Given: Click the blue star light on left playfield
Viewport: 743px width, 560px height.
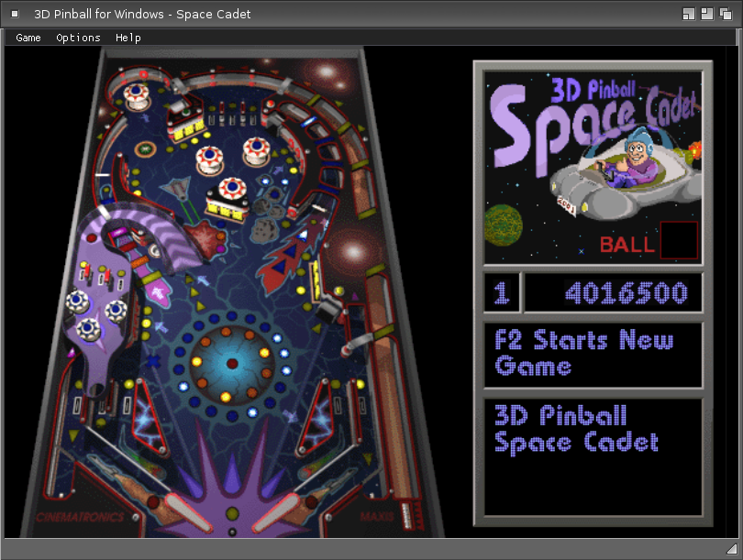Looking at the screenshot, I should coord(151,361).
